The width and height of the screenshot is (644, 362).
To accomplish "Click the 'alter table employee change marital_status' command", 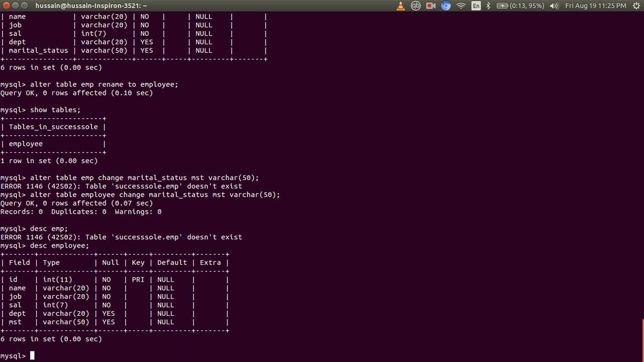I will [x=155, y=195].
